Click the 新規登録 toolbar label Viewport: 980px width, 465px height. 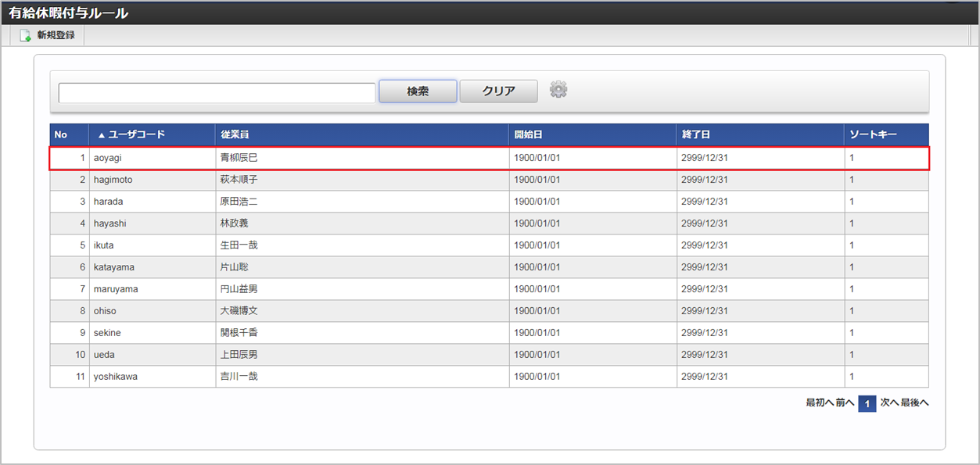pos(56,35)
